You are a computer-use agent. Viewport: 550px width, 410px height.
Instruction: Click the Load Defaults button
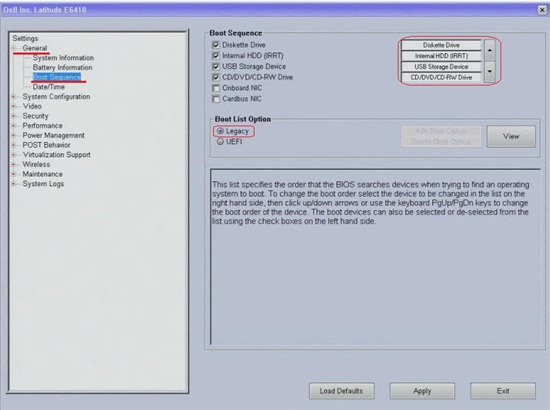point(341,391)
